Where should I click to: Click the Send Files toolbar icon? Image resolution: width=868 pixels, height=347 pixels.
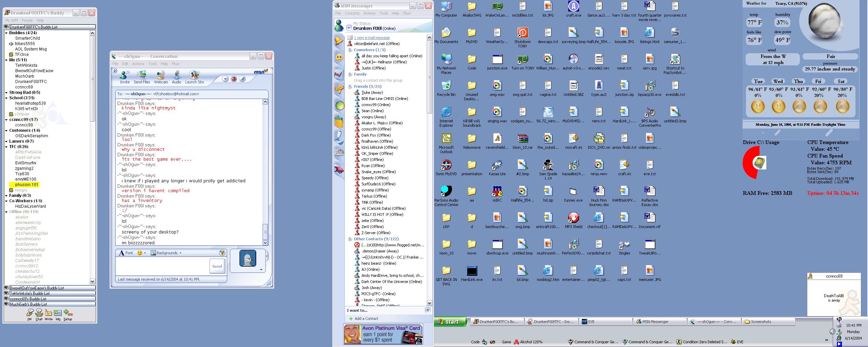click(142, 77)
